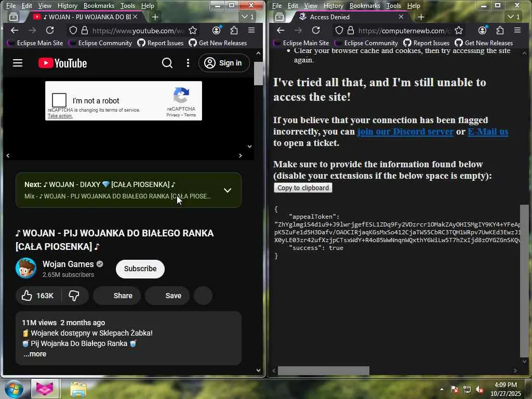Bookmark computernewb page with star

(x=459, y=31)
